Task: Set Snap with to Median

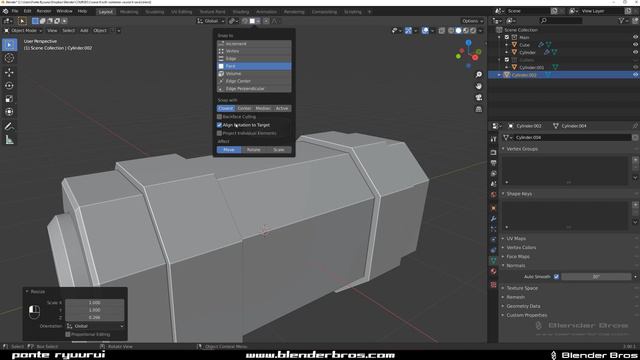Action: [263, 108]
